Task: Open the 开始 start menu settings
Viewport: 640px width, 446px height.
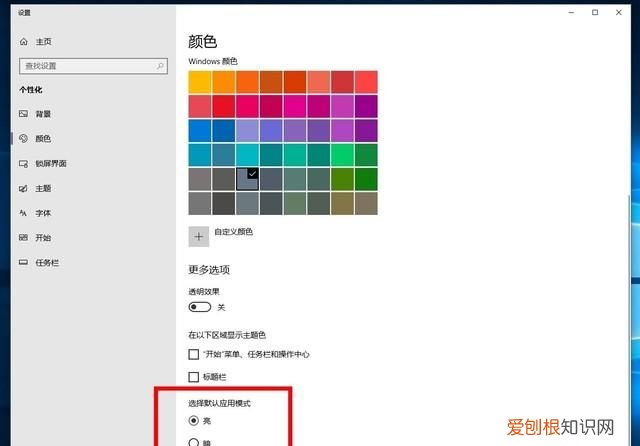Action: click(35, 237)
